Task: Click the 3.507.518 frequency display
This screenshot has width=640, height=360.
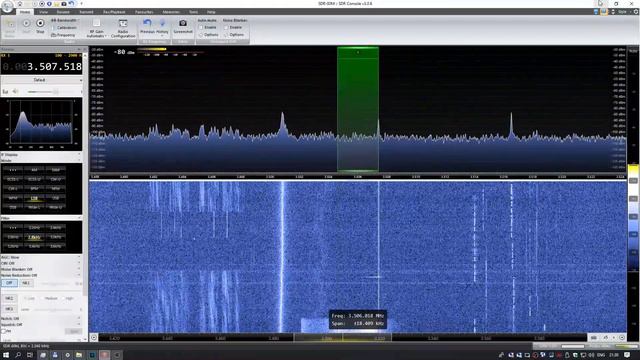Action: pyautogui.click(x=42, y=67)
